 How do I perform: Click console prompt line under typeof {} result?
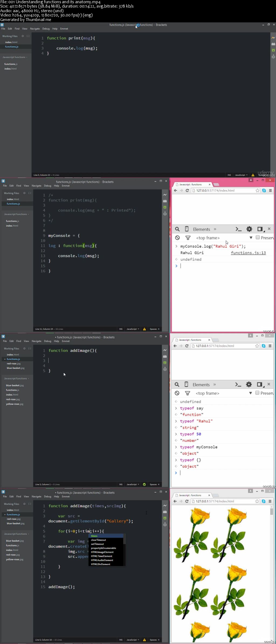point(222,473)
